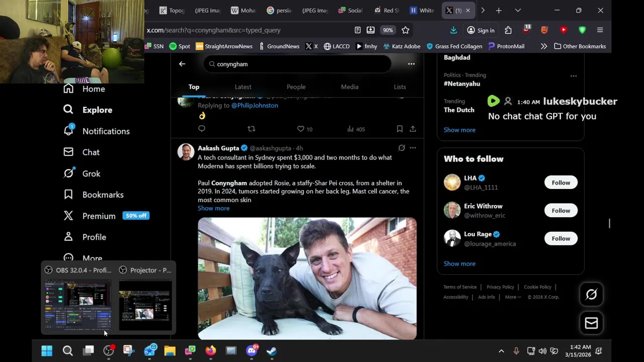
Task: Open Steam from the taskbar
Action: pyautogui.click(x=272, y=351)
